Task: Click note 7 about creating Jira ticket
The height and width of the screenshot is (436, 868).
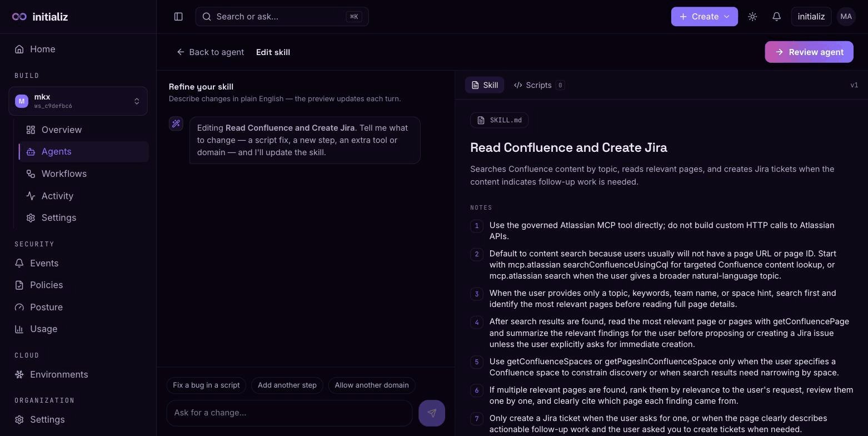Action: tap(659, 424)
